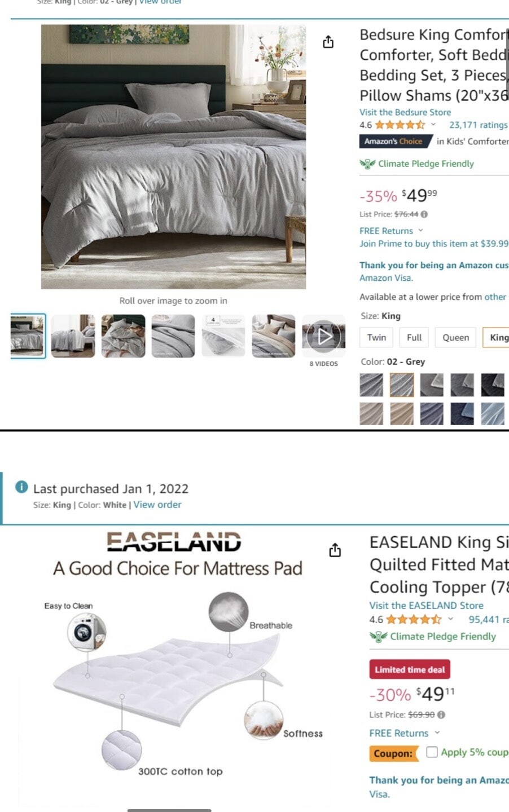509x812 pixels.
Task: Share the Bedsure comforter product
Action: point(328,42)
